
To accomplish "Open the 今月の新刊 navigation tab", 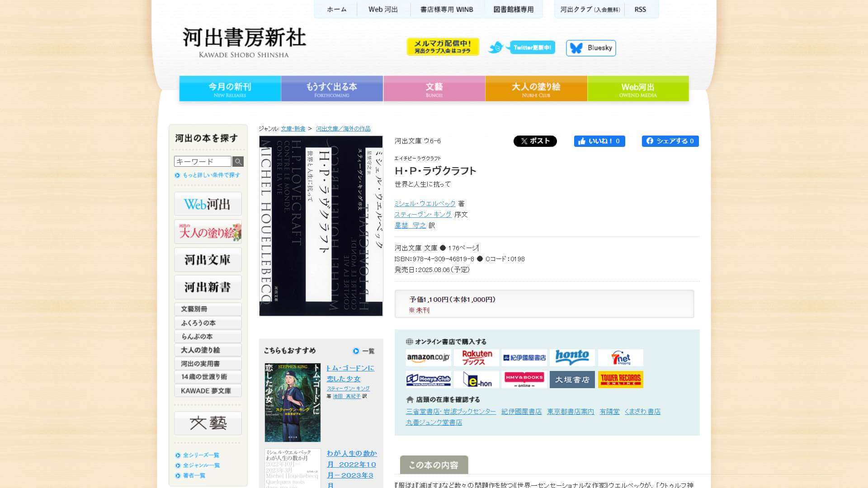I will click(230, 89).
